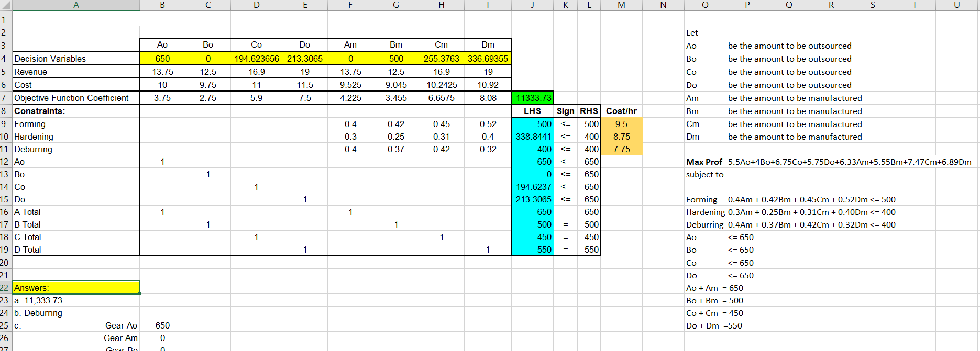The height and width of the screenshot is (351, 980).
Task: Select column U header
Action: click(956, 5)
